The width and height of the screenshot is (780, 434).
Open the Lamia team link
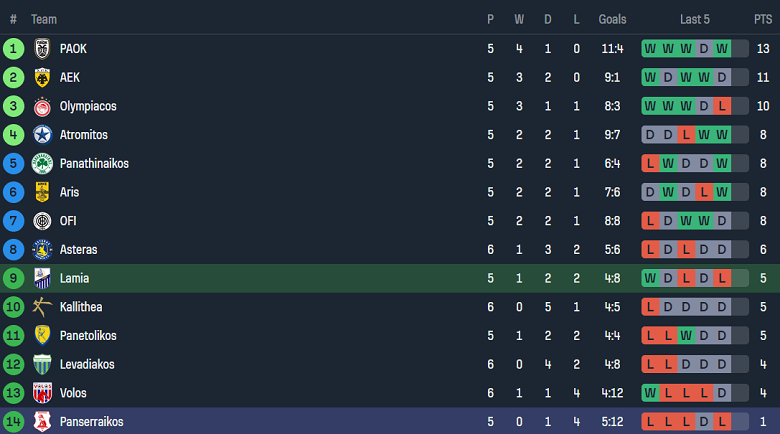[x=73, y=278]
